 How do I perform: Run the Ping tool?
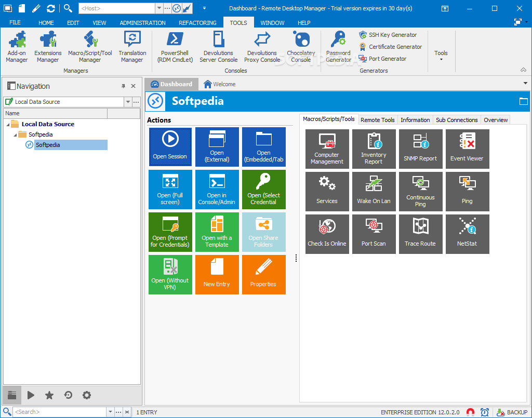[467, 192]
